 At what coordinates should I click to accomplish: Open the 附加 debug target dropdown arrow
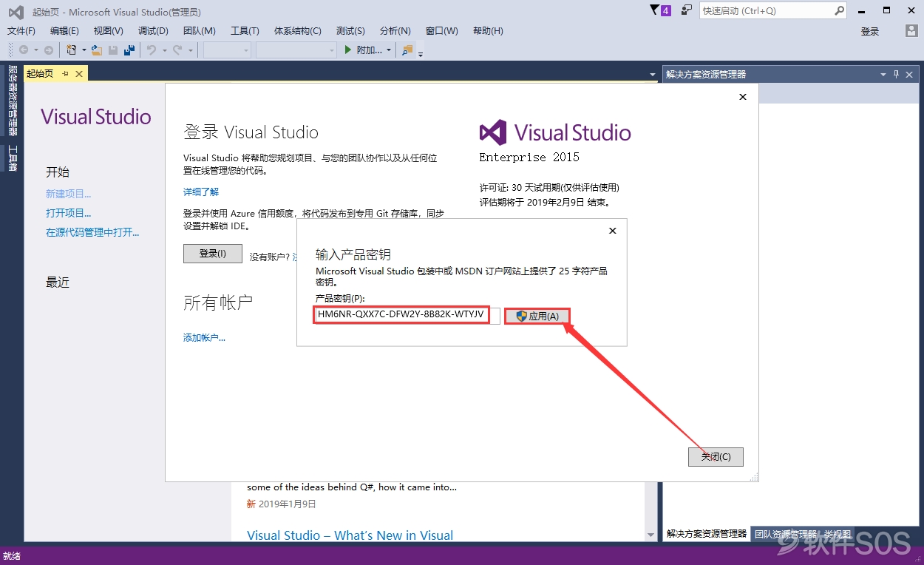(390, 50)
